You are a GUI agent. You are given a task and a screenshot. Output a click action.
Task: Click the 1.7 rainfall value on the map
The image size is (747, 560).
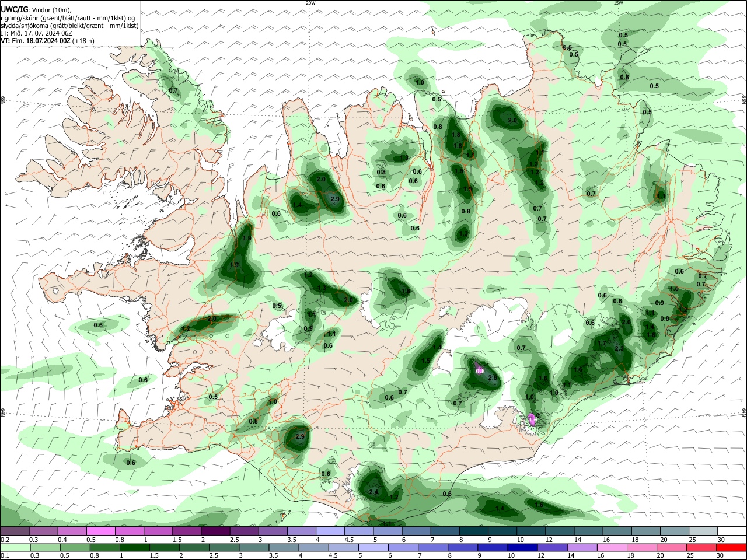point(602,344)
